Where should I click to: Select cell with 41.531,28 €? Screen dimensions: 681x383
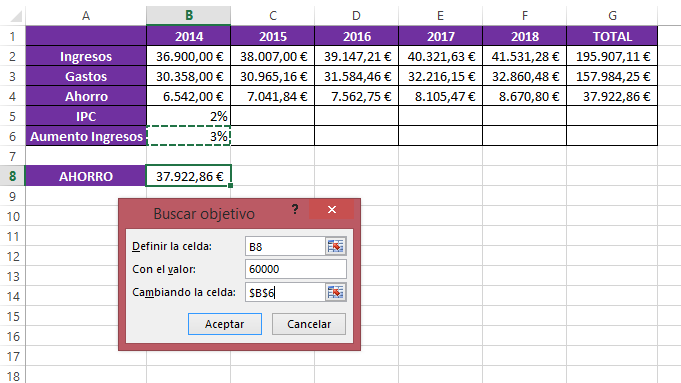525,56
